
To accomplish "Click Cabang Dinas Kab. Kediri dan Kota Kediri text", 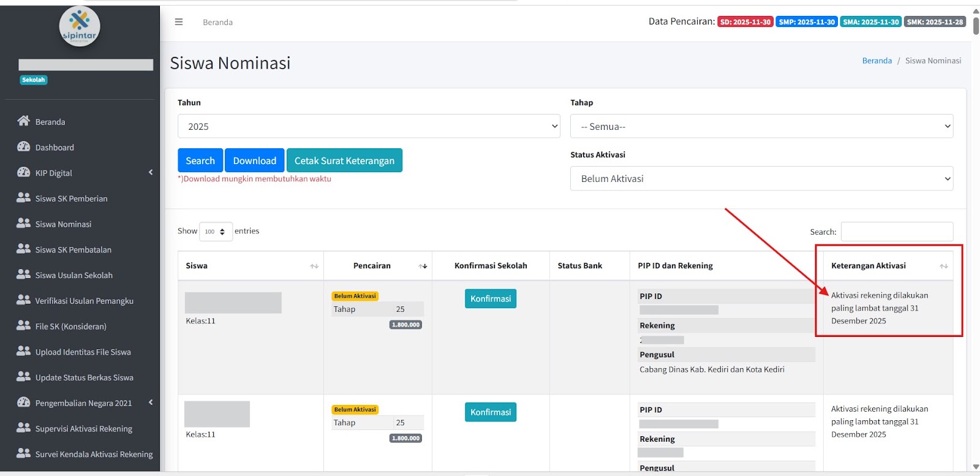I will coord(712,369).
